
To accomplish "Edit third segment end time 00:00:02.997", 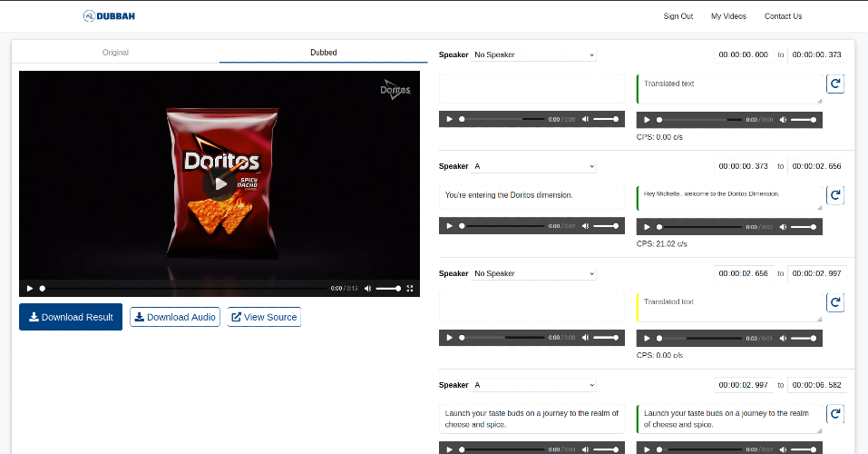I will coord(817,273).
